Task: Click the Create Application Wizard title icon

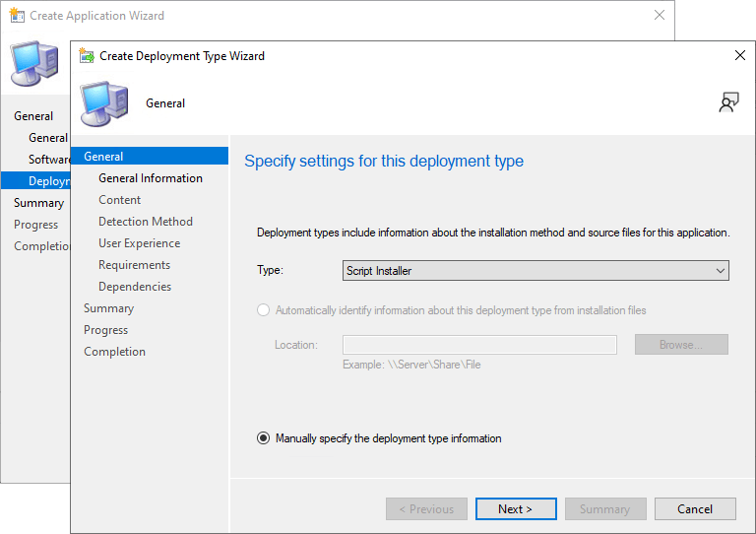Action: click(17, 16)
